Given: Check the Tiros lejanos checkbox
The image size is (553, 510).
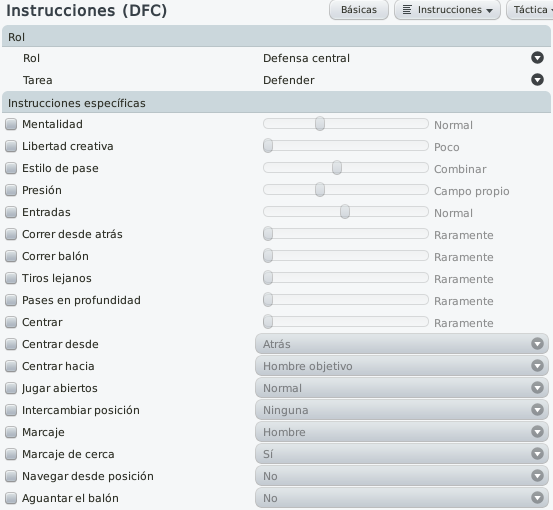Looking at the screenshot, I should click(11, 278).
